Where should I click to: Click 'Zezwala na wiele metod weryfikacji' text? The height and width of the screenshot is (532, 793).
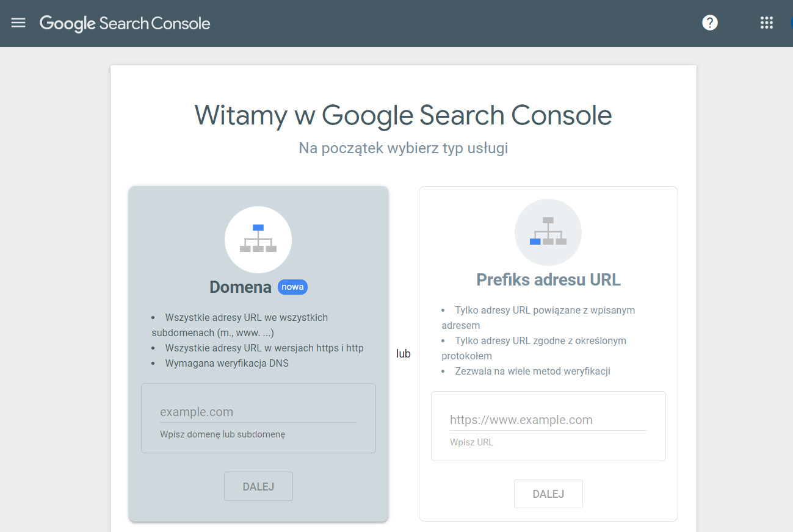coord(532,371)
